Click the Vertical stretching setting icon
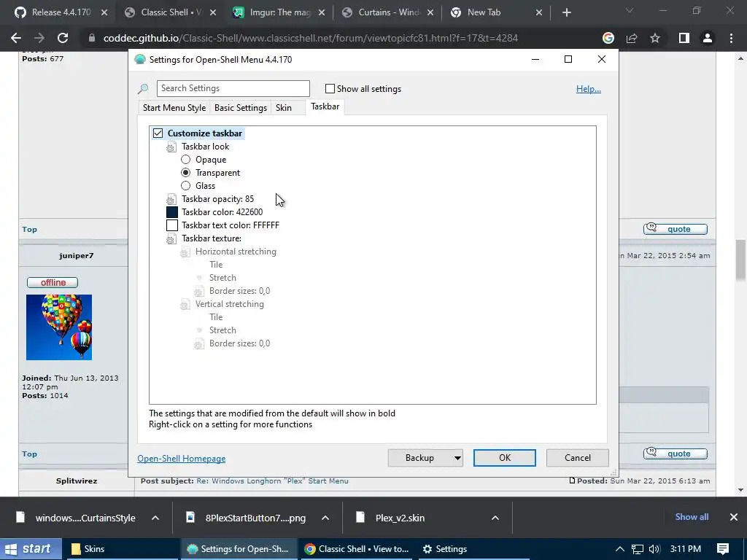The width and height of the screenshot is (747, 560). pyautogui.click(x=185, y=305)
